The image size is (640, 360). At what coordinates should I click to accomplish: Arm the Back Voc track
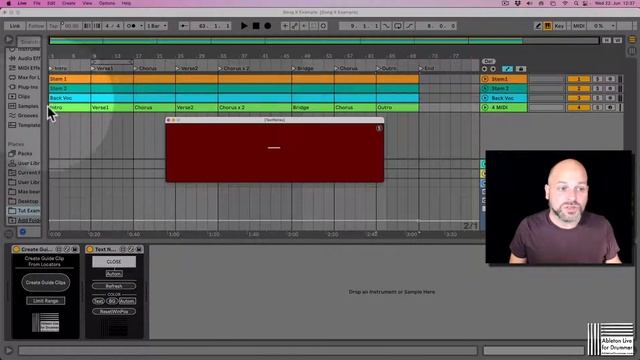coord(610,98)
